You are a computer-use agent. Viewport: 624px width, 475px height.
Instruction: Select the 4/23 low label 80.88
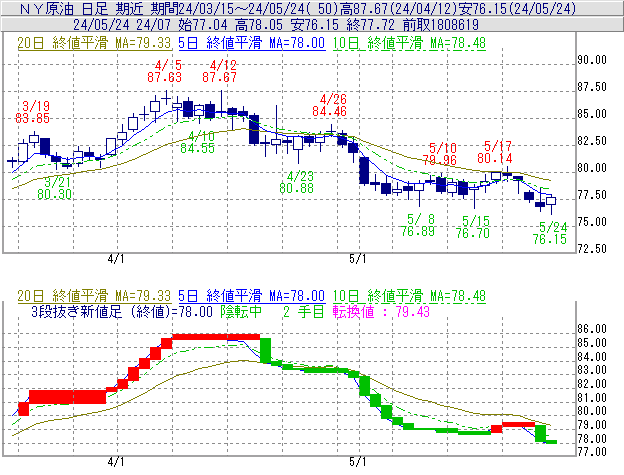pyautogui.click(x=296, y=182)
